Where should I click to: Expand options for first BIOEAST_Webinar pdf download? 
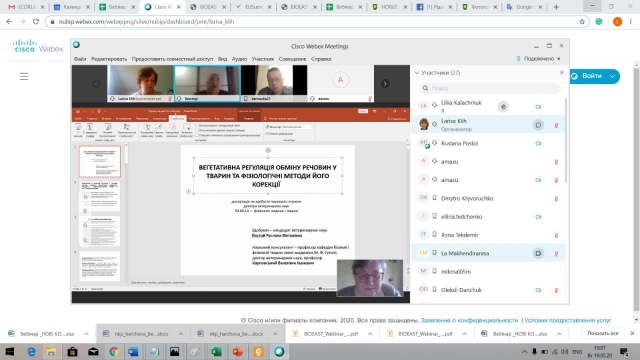370,334
